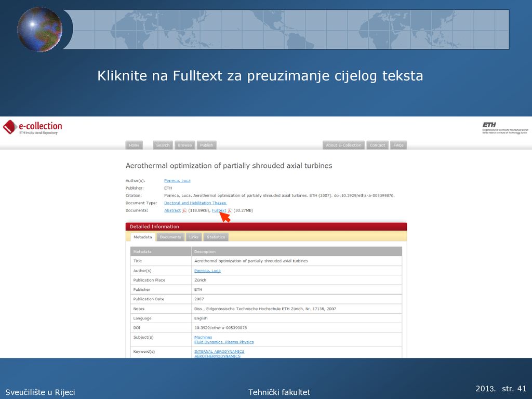Click author link Porreca, Luca at top
The width and height of the screenshot is (532, 399).
(x=177, y=180)
